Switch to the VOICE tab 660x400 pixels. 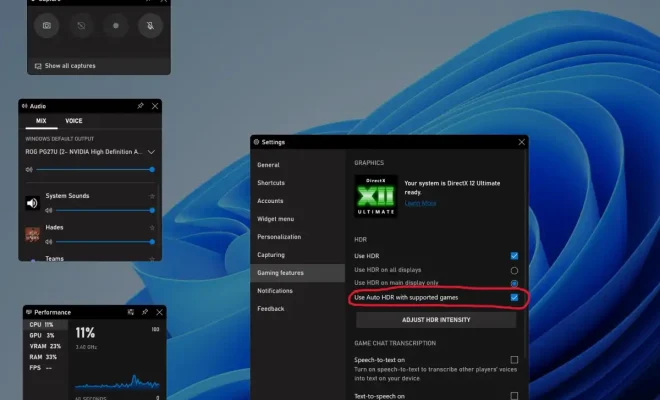click(x=74, y=121)
